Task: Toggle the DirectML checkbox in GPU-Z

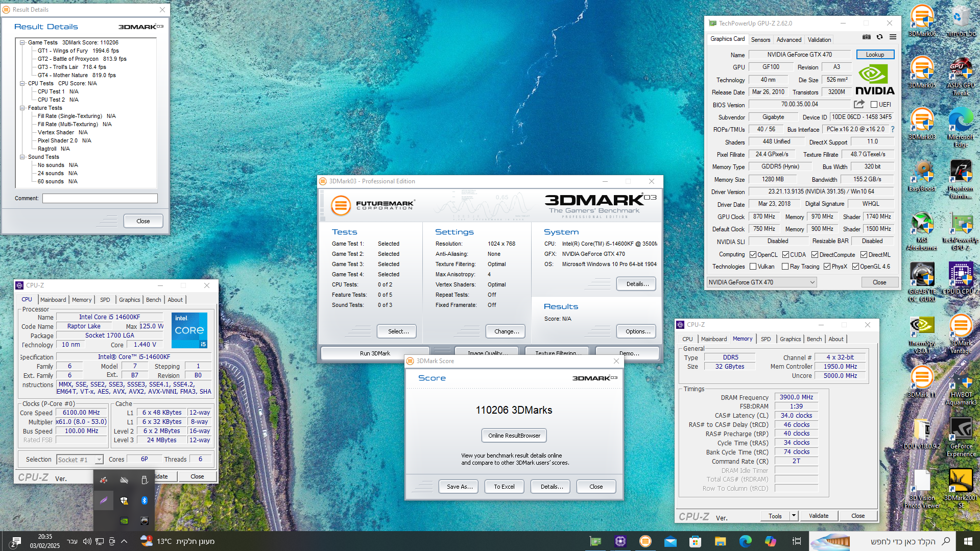Action: [864, 255]
